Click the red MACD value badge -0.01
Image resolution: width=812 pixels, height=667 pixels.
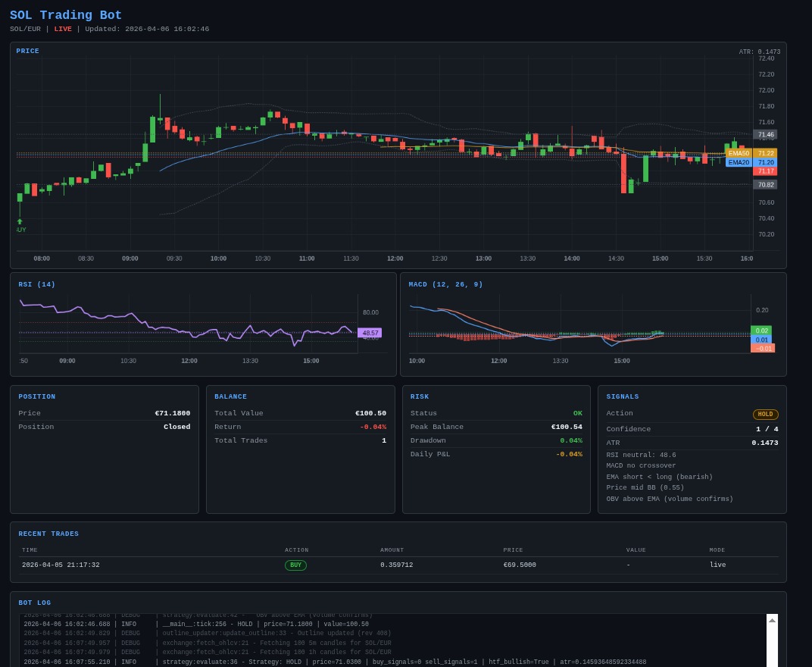pyautogui.click(x=762, y=348)
